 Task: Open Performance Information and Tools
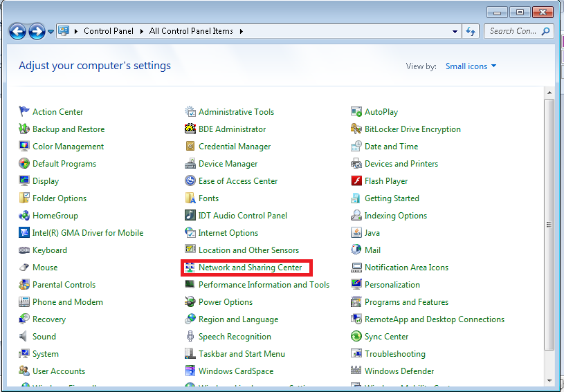tap(264, 285)
